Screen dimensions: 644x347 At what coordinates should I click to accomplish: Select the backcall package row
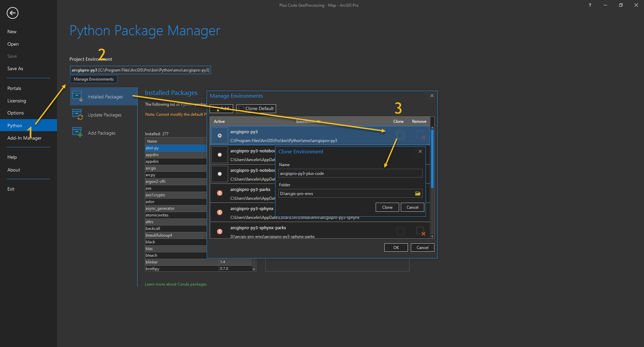176,229
